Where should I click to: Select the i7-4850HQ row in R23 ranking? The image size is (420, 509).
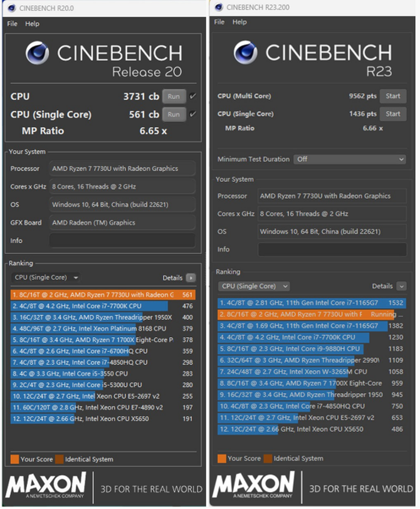[x=312, y=406]
